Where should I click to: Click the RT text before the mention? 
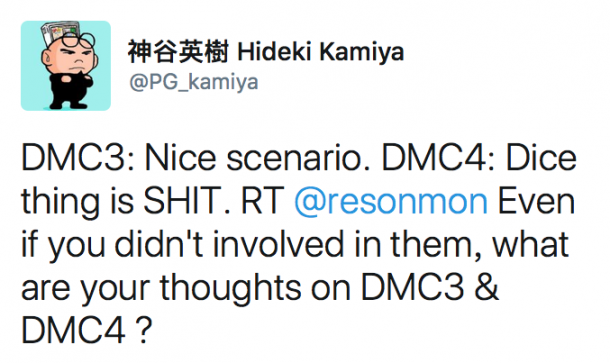[262, 201]
